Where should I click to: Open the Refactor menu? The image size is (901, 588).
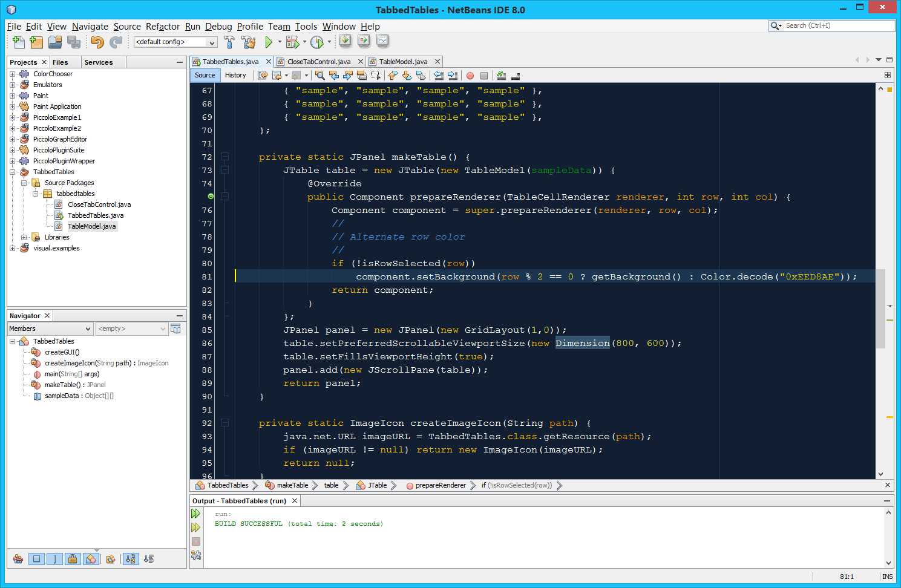click(x=163, y=27)
